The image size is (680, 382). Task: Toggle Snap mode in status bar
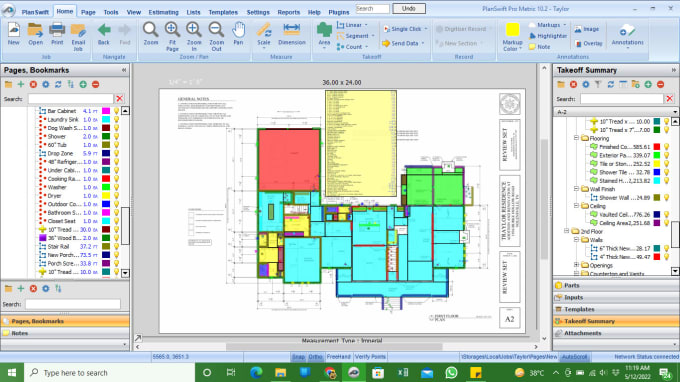[x=298, y=357]
